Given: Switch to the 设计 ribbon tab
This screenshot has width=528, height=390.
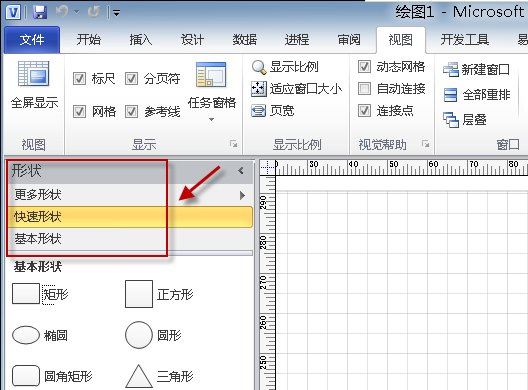Looking at the screenshot, I should click(x=192, y=40).
